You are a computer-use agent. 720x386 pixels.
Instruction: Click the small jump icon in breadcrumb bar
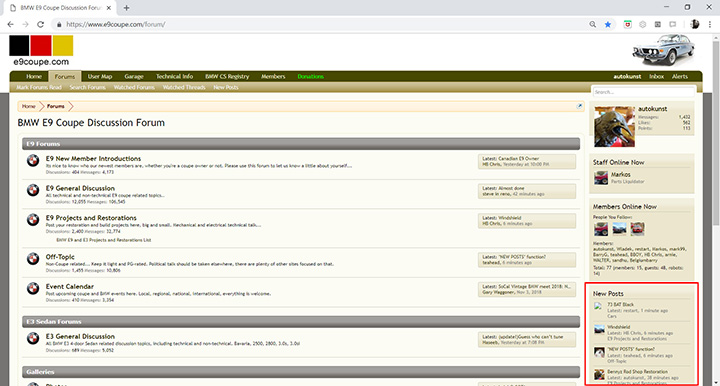(579, 106)
